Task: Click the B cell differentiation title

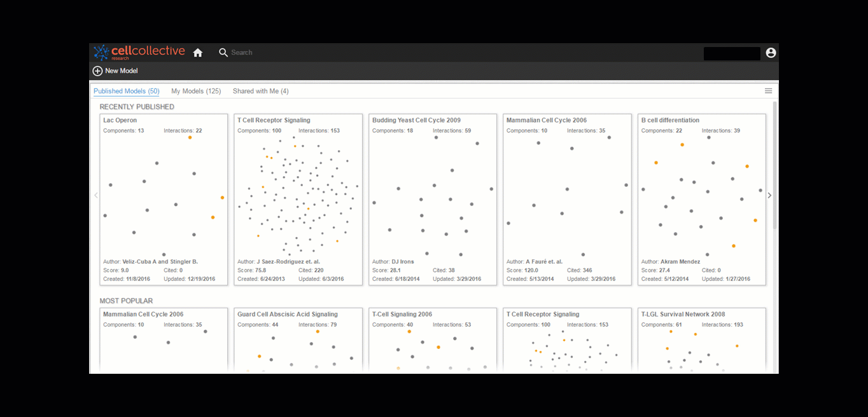Action: coord(670,120)
